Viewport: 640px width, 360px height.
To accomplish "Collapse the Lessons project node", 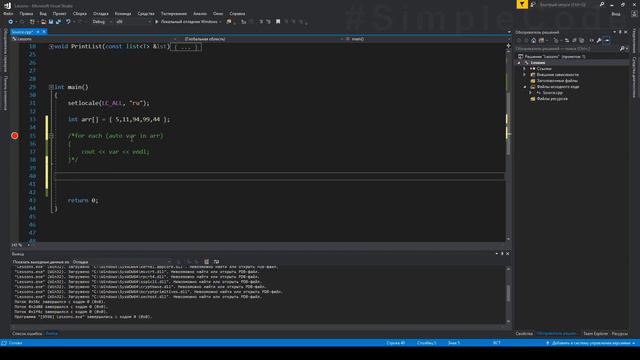I will coord(519,63).
